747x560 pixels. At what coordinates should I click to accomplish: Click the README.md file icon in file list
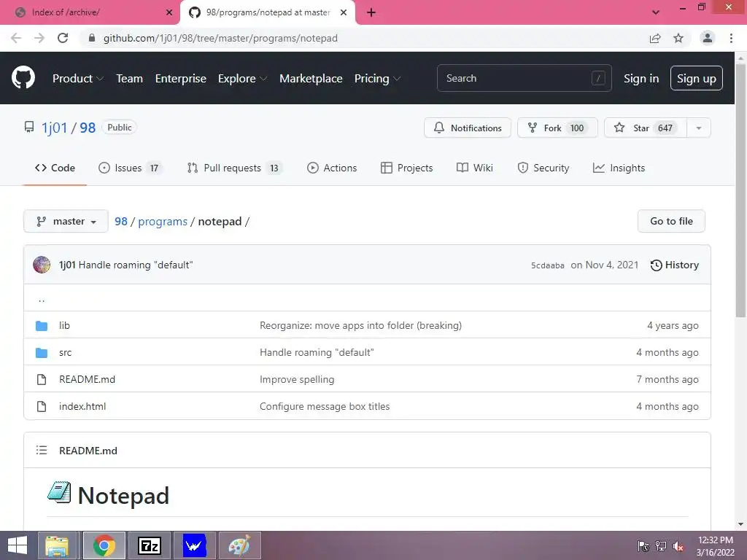(x=42, y=379)
